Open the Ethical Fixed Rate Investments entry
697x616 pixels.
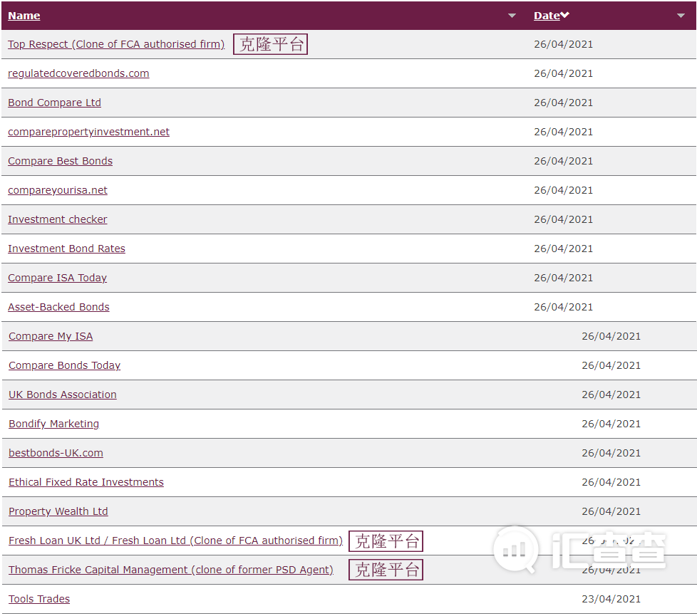(x=86, y=482)
